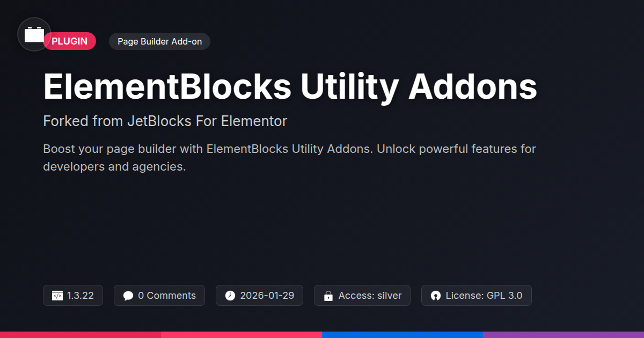Click the blue segment of the bottom bar
Viewport: 644px width, 338px height.
click(402, 334)
